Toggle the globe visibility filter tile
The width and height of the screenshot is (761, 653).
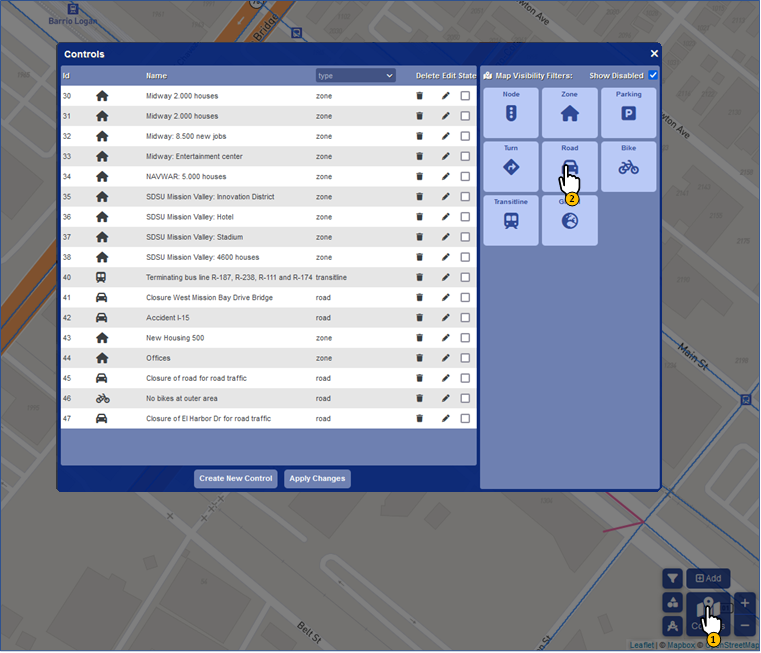(x=569, y=220)
